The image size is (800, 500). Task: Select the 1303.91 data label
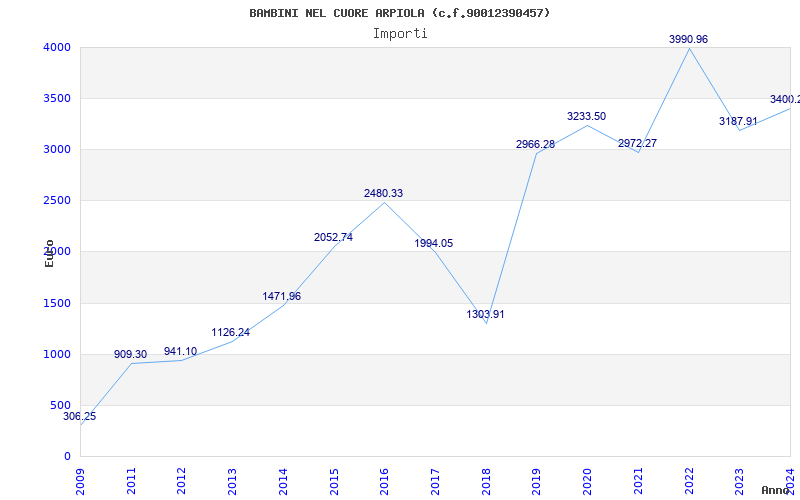coord(485,314)
